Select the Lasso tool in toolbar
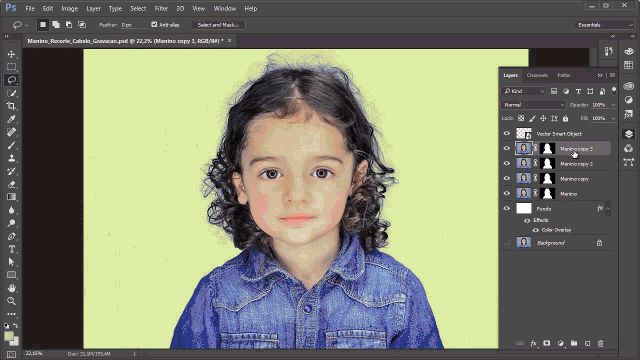This screenshot has height=360, width=640. click(x=11, y=80)
